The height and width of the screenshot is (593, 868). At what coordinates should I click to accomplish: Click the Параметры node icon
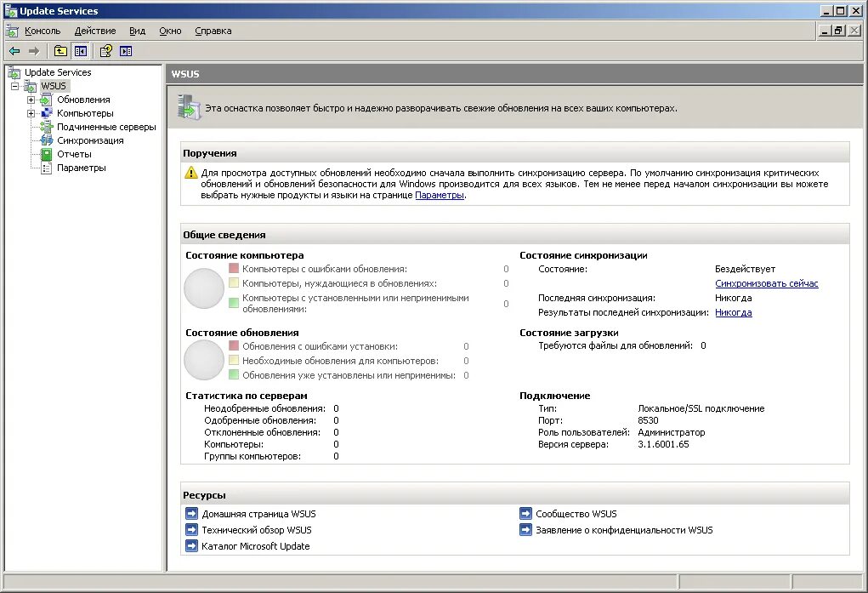(x=47, y=168)
